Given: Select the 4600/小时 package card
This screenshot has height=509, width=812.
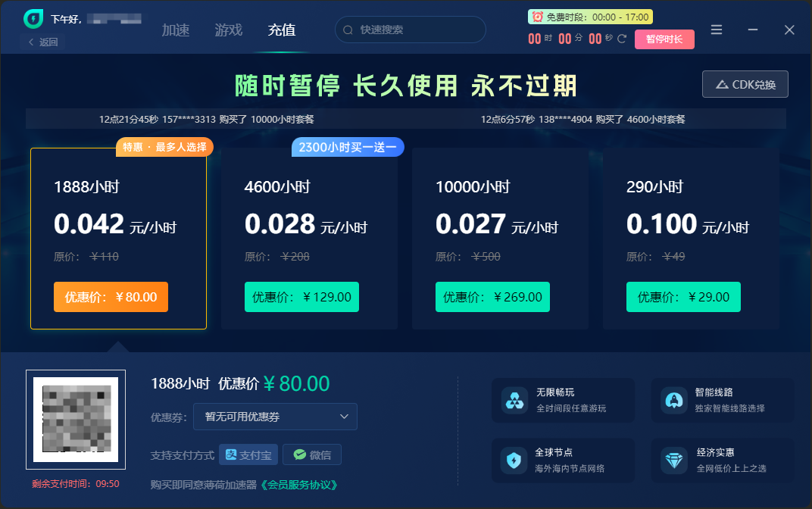Looking at the screenshot, I should 309,239.
